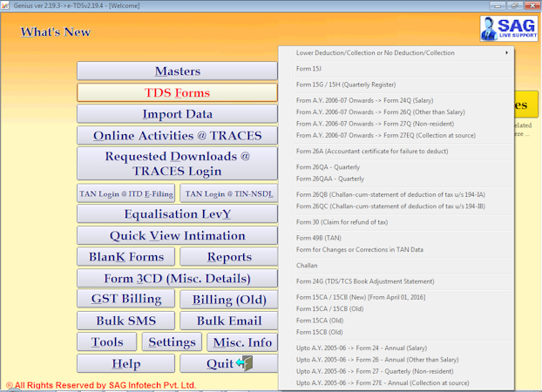The image size is (542, 392).
Task: Open Tools
Action: pos(107,342)
